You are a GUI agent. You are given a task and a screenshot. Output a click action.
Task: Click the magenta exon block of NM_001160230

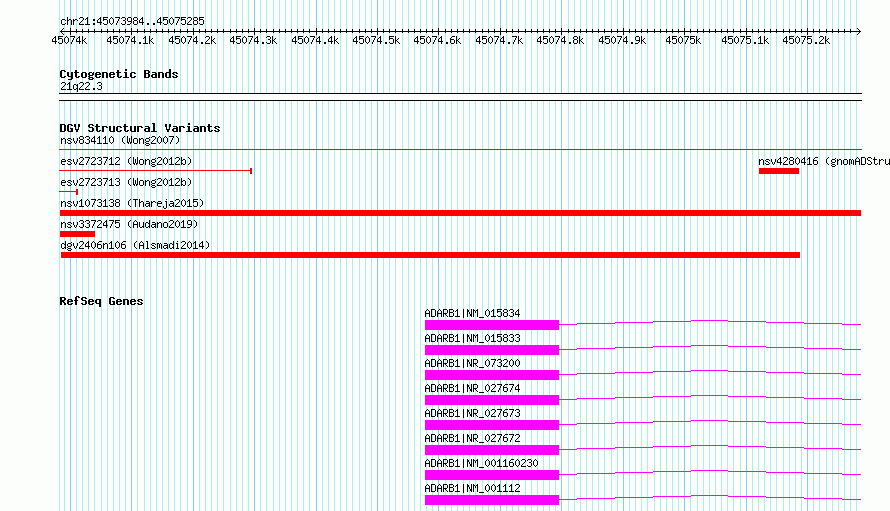pyautogui.click(x=492, y=475)
